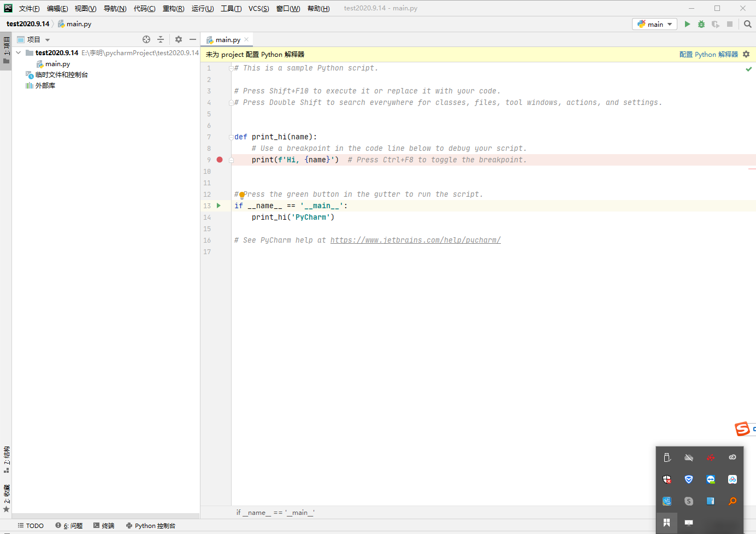Viewport: 756px width, 534px height.
Task: Select main.py in the project tree
Action: [53, 64]
